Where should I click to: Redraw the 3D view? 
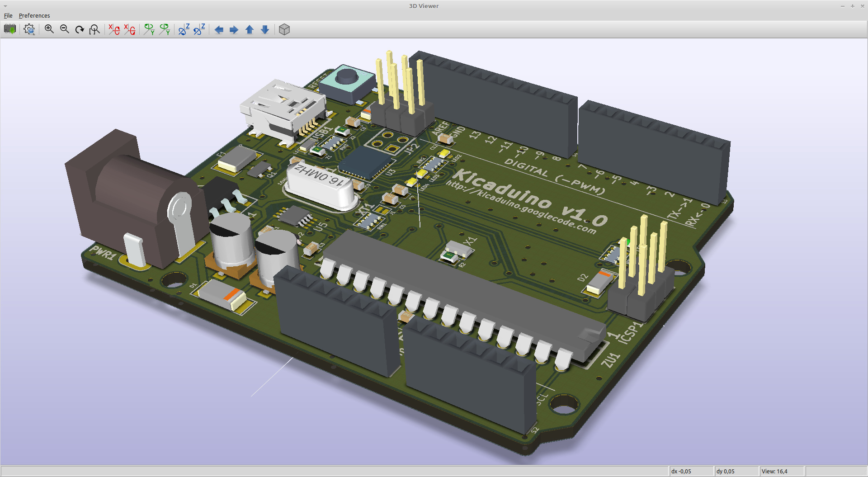click(80, 29)
